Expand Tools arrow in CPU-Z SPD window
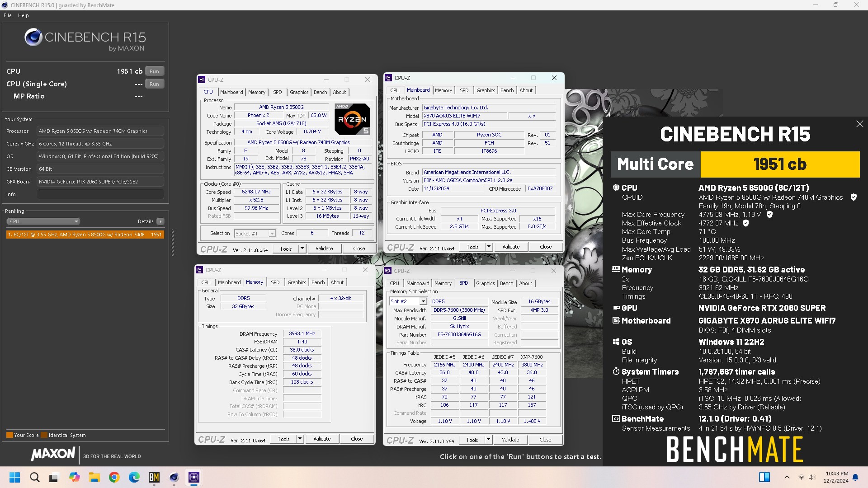 tap(488, 440)
